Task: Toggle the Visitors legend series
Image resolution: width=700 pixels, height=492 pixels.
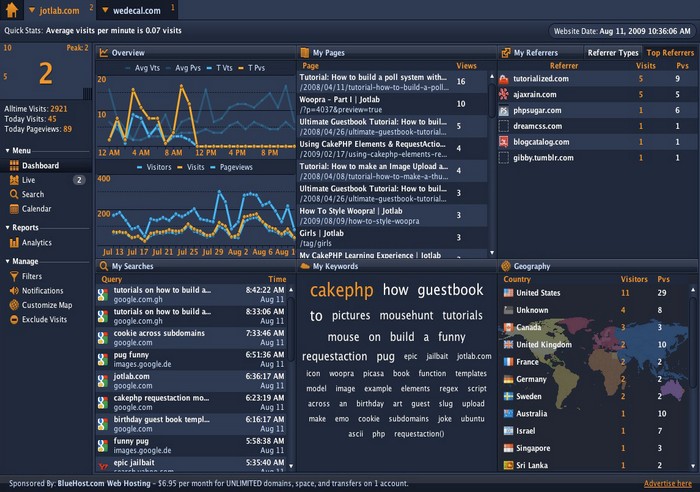Action: click(x=154, y=167)
